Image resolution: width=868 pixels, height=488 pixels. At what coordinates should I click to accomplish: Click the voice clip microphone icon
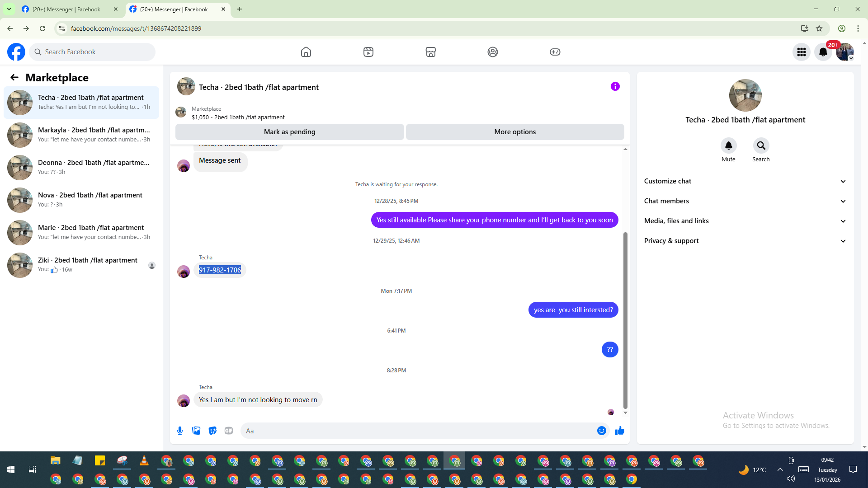[x=180, y=431]
